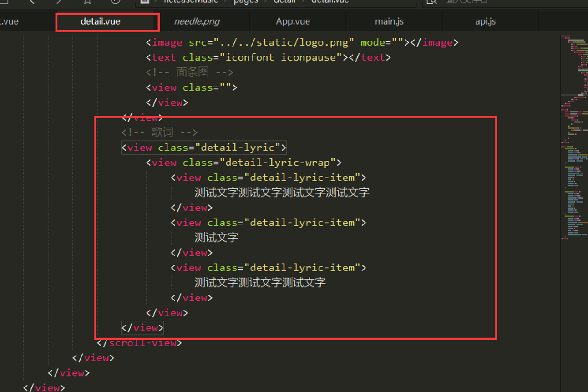Click the ../../static/logo.png src path
588x392 pixels.
(284, 42)
